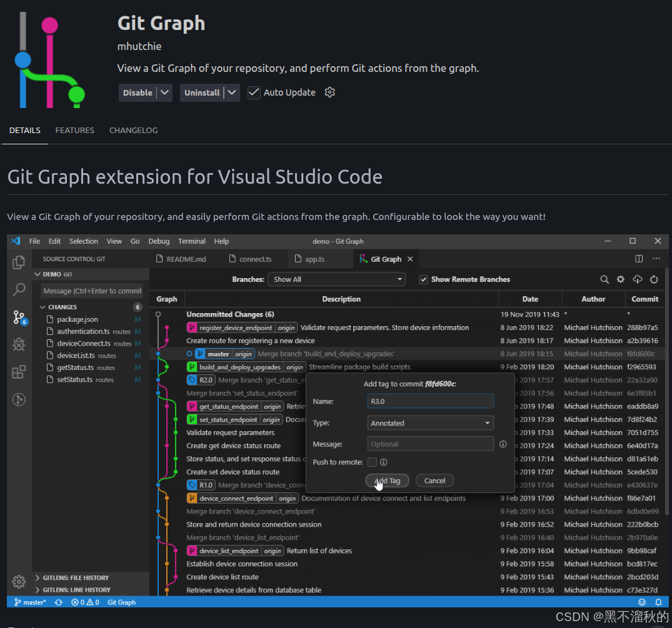This screenshot has width=672, height=628.
Task: Open the Manage gear at the activity bar bottom
Action: [19, 582]
